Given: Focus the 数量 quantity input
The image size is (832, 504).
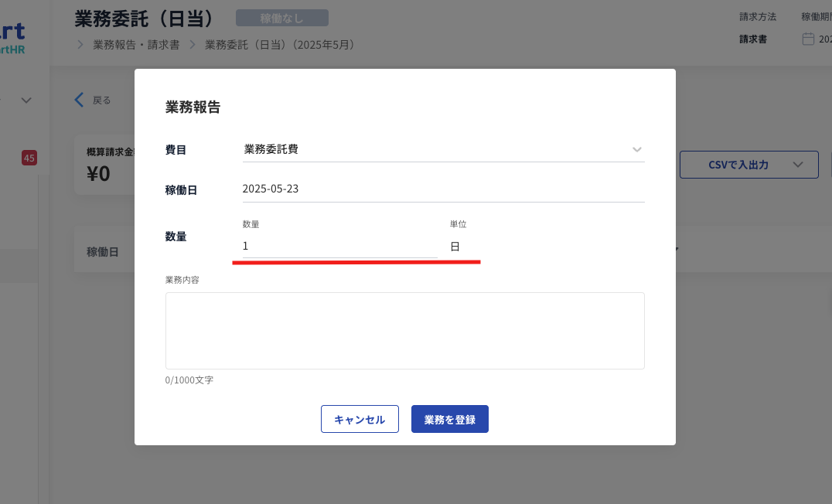Looking at the screenshot, I should point(339,247).
